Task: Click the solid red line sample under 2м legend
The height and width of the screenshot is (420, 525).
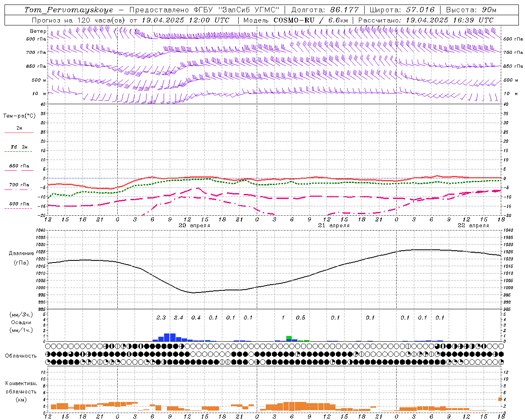Action: click(x=19, y=133)
